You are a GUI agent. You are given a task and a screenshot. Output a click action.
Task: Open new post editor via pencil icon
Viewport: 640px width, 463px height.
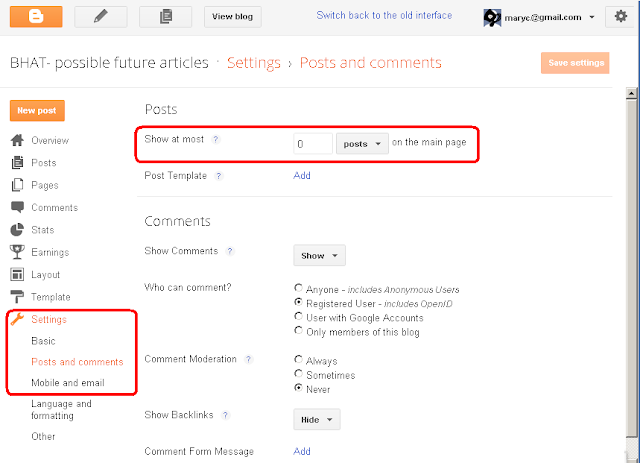(100, 17)
